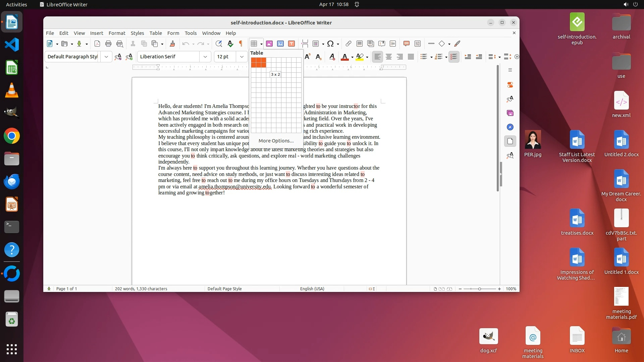
Task: Expand the Font Name dropdown
Action: coord(205,57)
